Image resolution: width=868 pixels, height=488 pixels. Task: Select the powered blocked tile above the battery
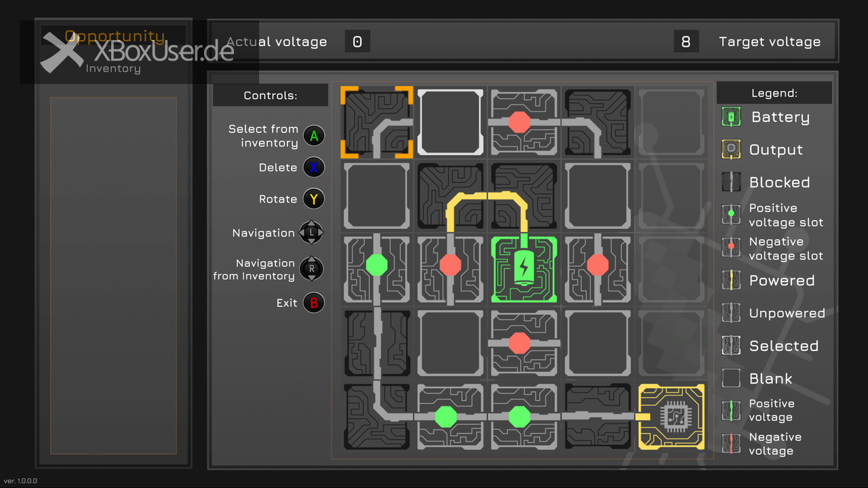524,195
